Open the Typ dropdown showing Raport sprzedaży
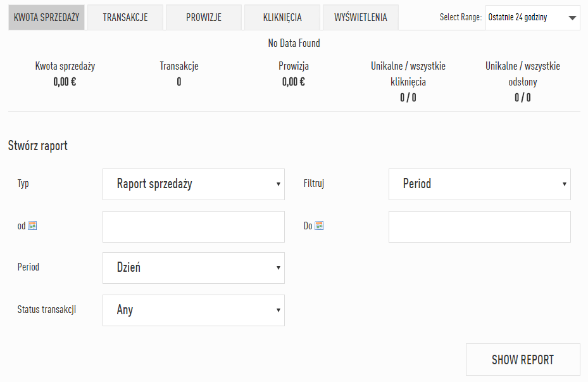Image resolution: width=588 pixels, height=382 pixels. [194, 184]
